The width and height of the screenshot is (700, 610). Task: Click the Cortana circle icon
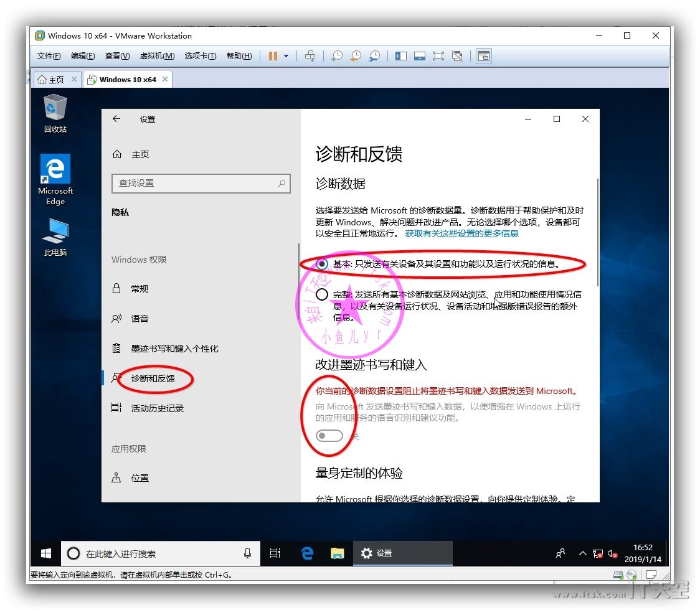(x=73, y=553)
